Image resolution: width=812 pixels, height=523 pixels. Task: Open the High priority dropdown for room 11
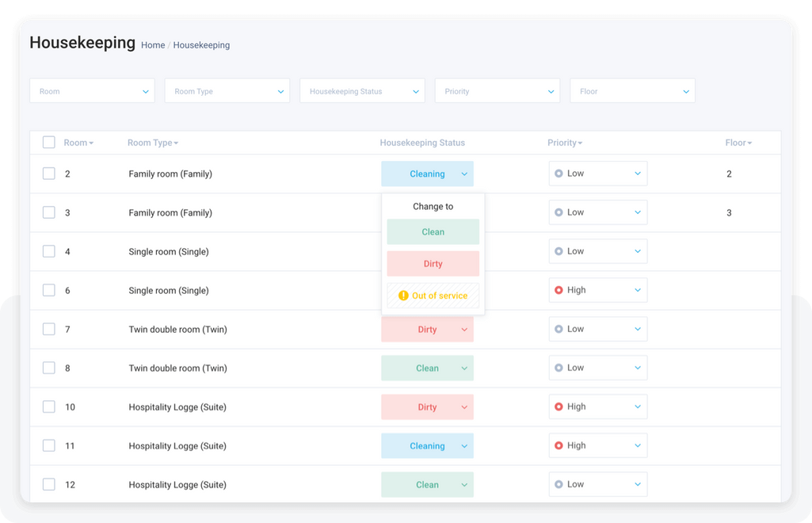point(598,445)
